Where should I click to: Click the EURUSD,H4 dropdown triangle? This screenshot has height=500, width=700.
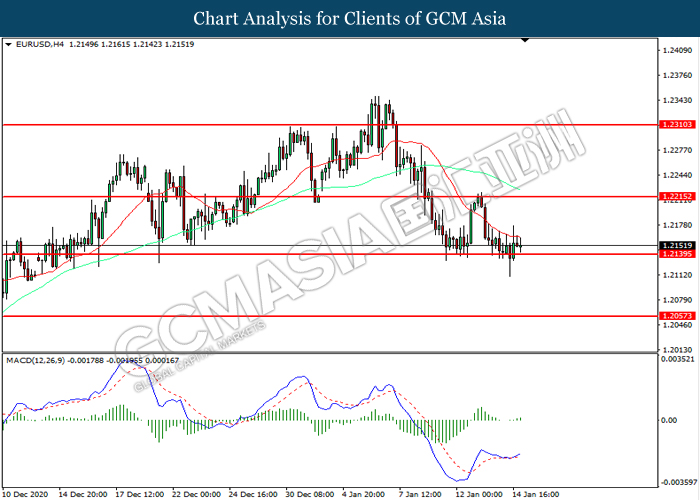coord(8,45)
